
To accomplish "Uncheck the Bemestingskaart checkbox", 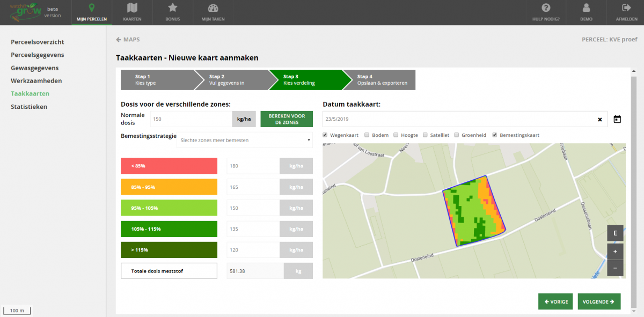I will [x=495, y=135].
